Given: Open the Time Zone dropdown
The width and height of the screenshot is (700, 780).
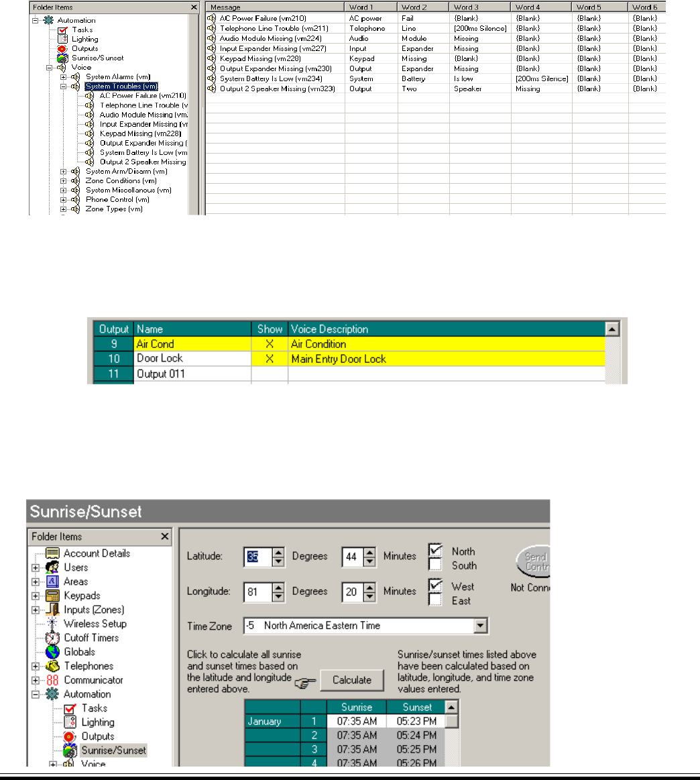Looking at the screenshot, I should click(x=480, y=625).
